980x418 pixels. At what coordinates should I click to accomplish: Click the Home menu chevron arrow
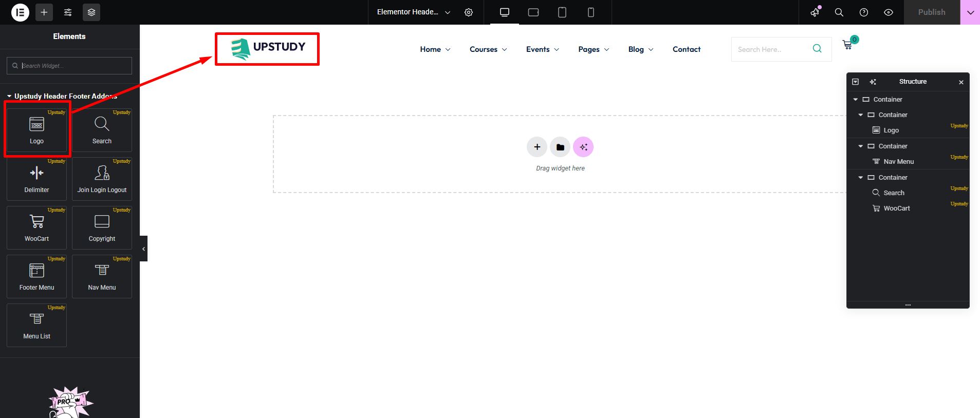[x=448, y=50]
